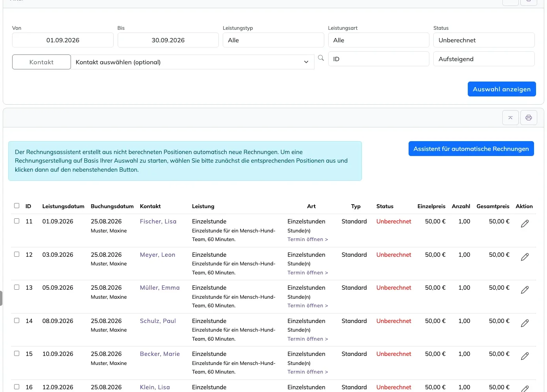Open contact Fischer, Lisa
The width and height of the screenshot is (547, 392).
(x=158, y=221)
